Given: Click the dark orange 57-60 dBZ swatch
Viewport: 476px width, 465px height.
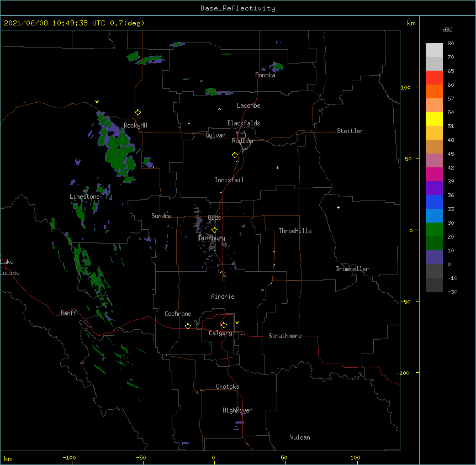Looking at the screenshot, I should 434,91.
